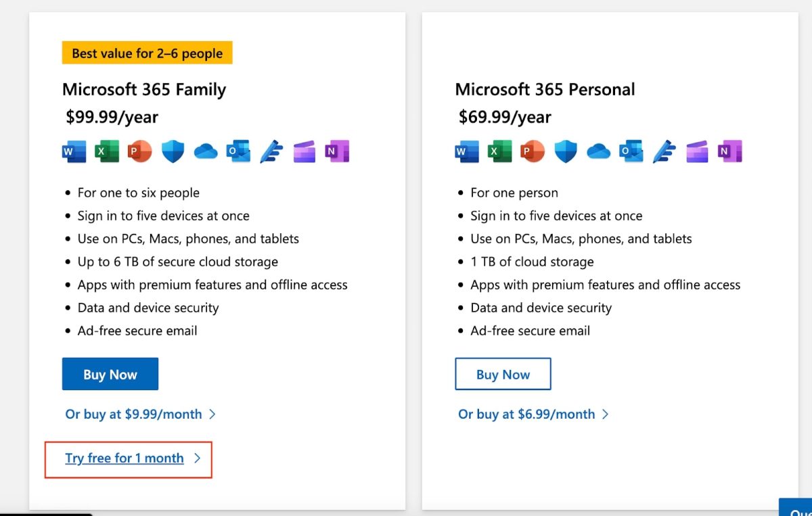The width and height of the screenshot is (812, 516).
Task: Click the Excel icon in the Personal plan
Action: pyautogui.click(x=499, y=151)
